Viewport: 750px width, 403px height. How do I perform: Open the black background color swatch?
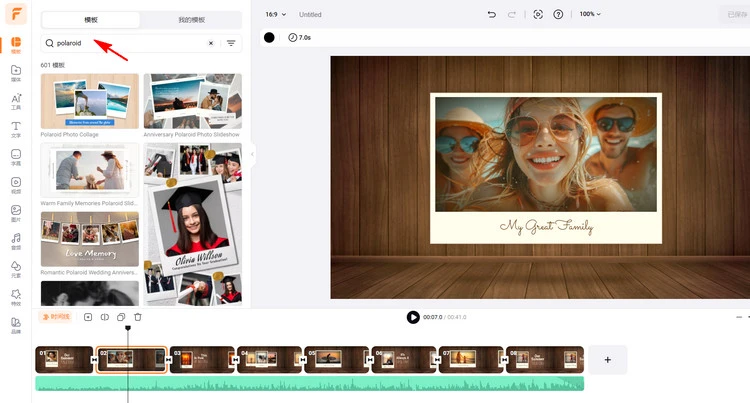(x=269, y=37)
